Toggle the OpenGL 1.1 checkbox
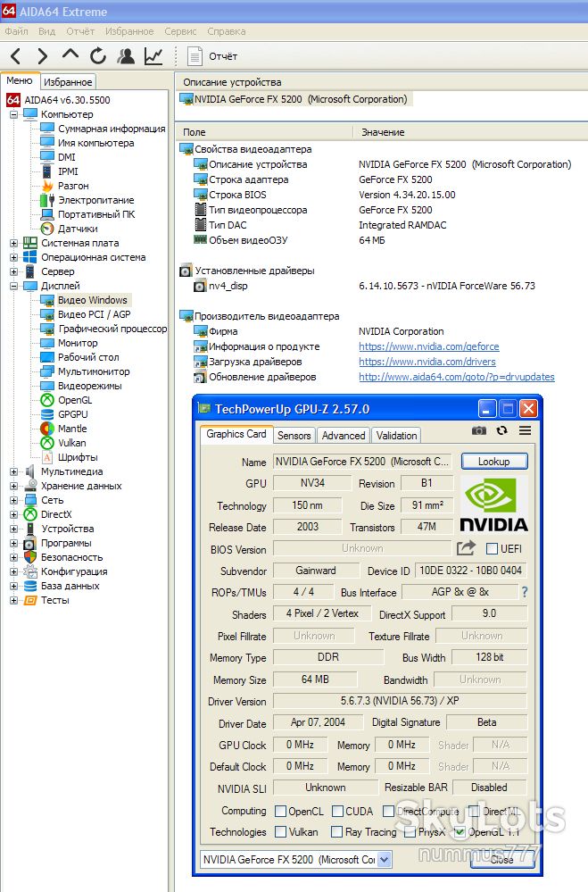The height and width of the screenshot is (892, 588). pyautogui.click(x=460, y=831)
